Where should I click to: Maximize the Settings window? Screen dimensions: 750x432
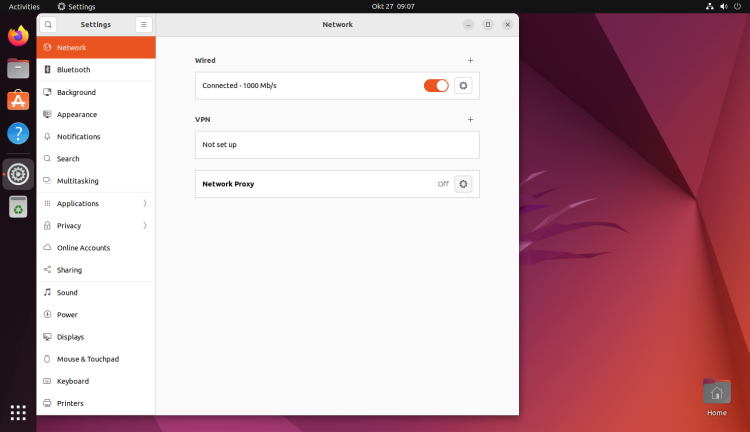(488, 24)
